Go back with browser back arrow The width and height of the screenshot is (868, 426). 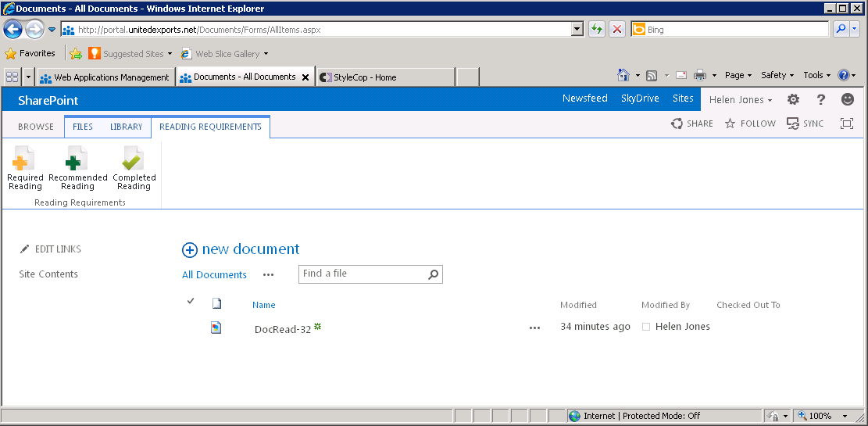coord(13,29)
